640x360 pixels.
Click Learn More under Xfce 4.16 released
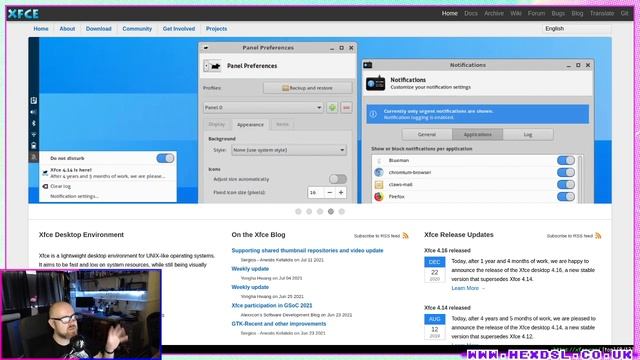468,288
